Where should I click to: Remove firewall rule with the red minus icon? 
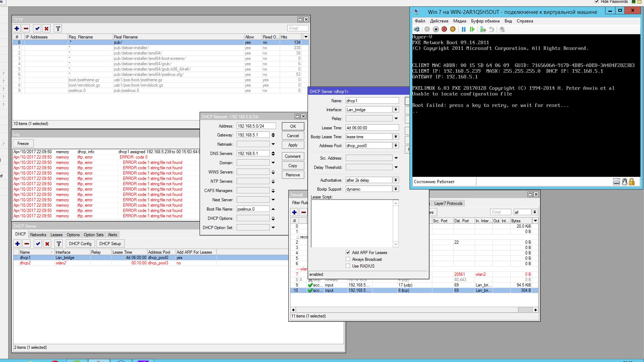304,212
